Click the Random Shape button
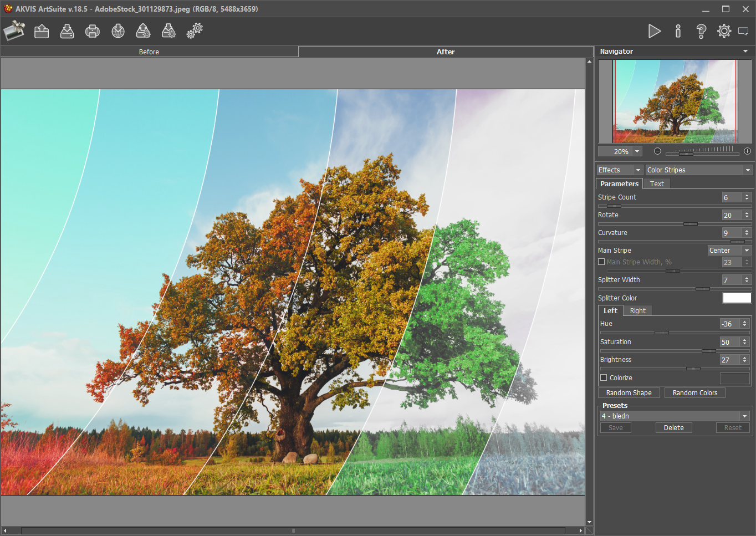This screenshot has width=756, height=536. (x=629, y=393)
